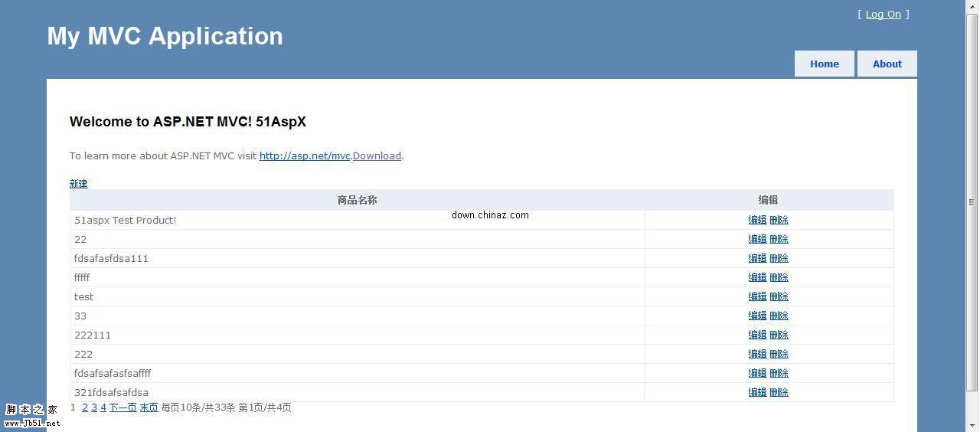Image resolution: width=980 pixels, height=432 pixels.
Task: Click the Log On link
Action: 884,14
